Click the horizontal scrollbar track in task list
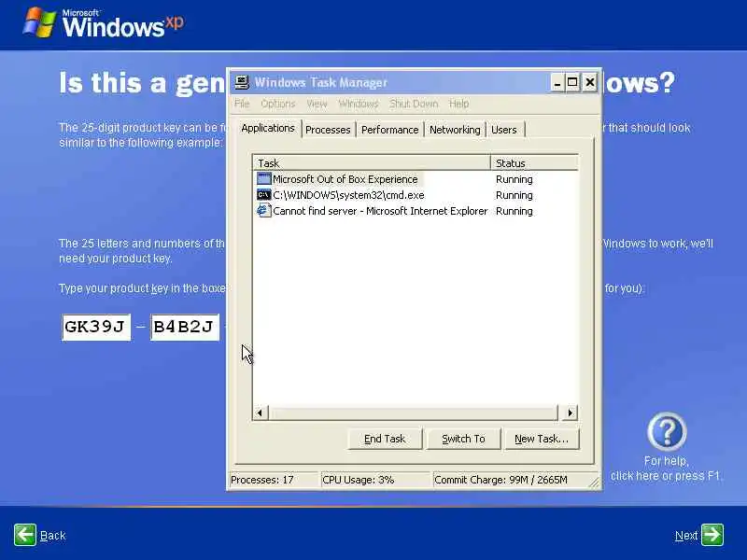 pos(413,413)
